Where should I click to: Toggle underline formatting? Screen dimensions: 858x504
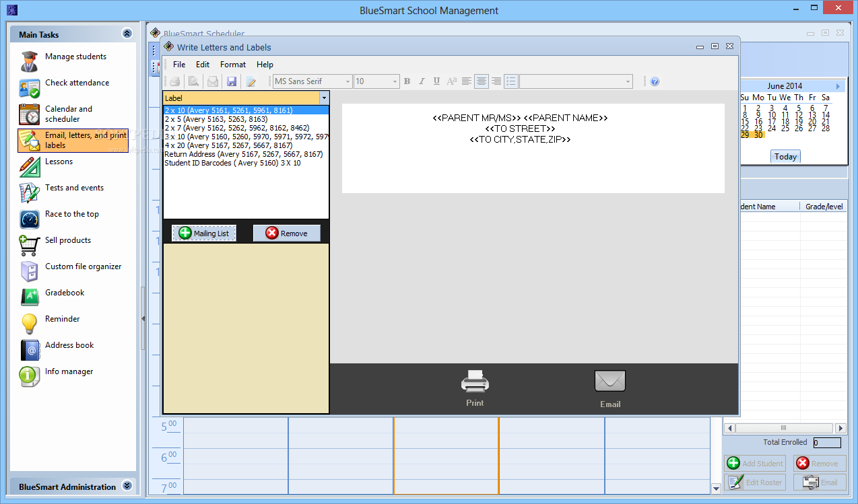pyautogui.click(x=436, y=81)
